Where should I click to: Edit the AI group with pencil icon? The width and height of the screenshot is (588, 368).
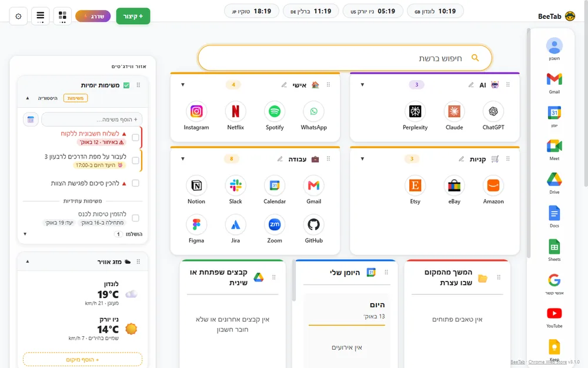[471, 85]
